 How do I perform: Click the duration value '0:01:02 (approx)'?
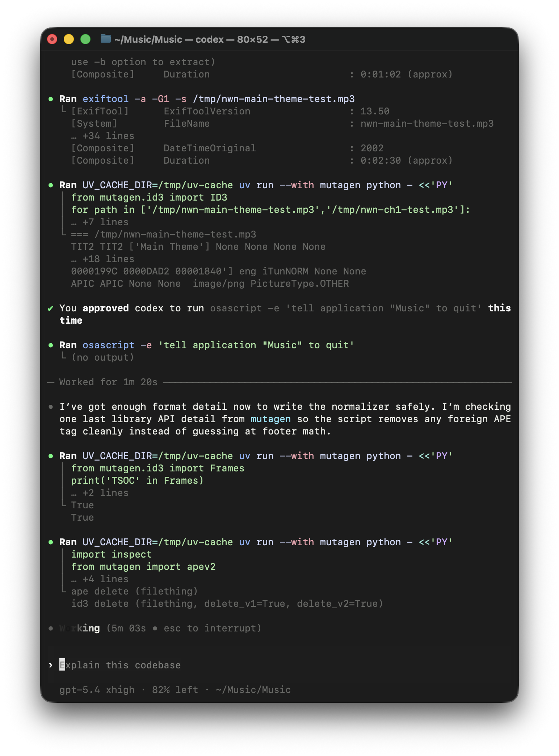407,75
